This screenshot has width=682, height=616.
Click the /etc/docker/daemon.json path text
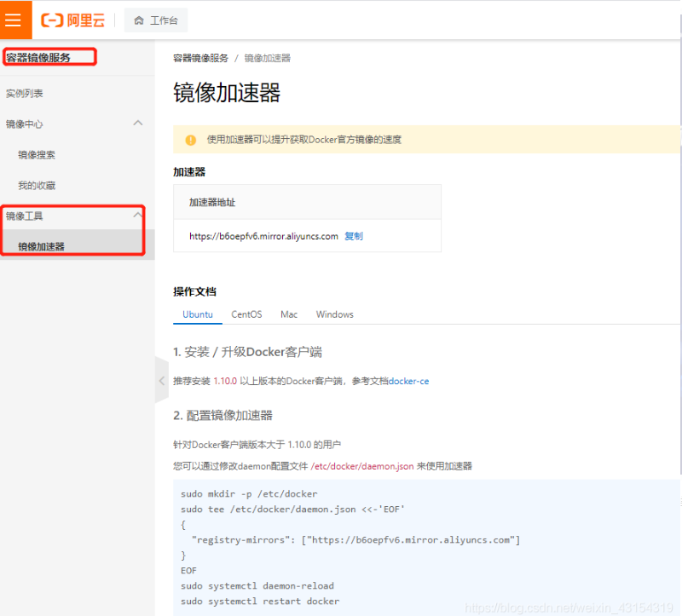361,466
